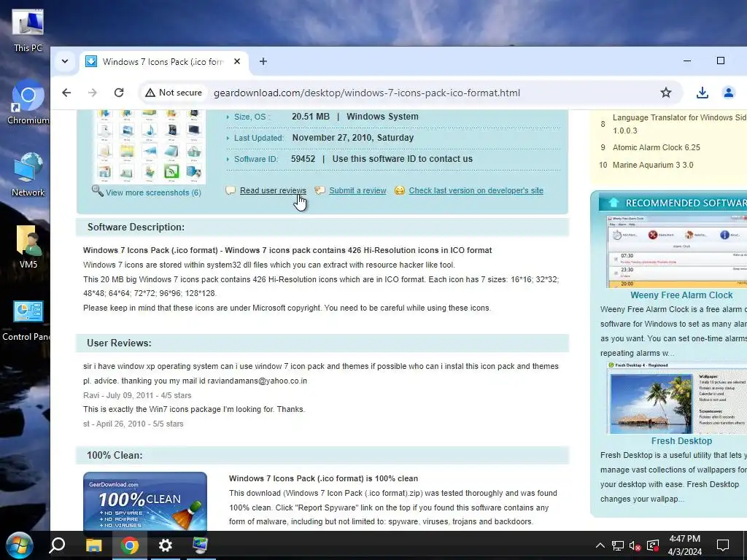Click the User Reviews heading

119,343
